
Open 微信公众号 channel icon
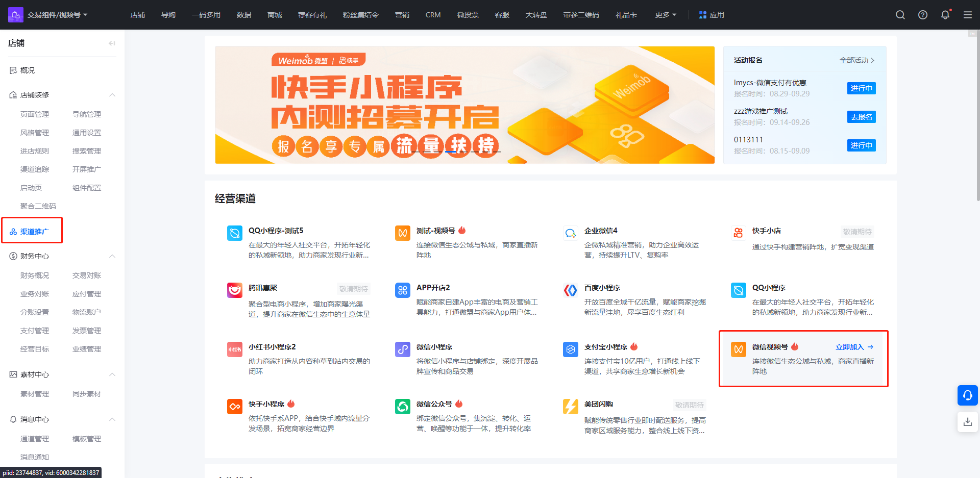pyautogui.click(x=403, y=407)
